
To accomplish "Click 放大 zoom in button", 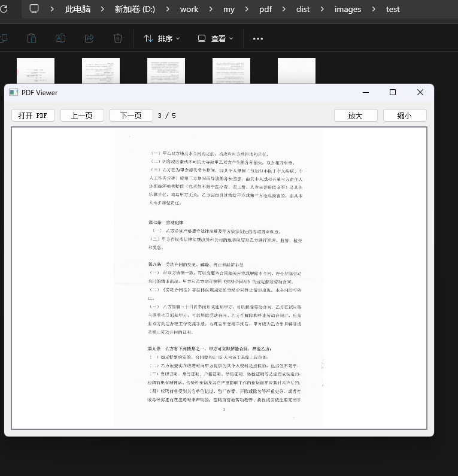I will click(x=356, y=116).
